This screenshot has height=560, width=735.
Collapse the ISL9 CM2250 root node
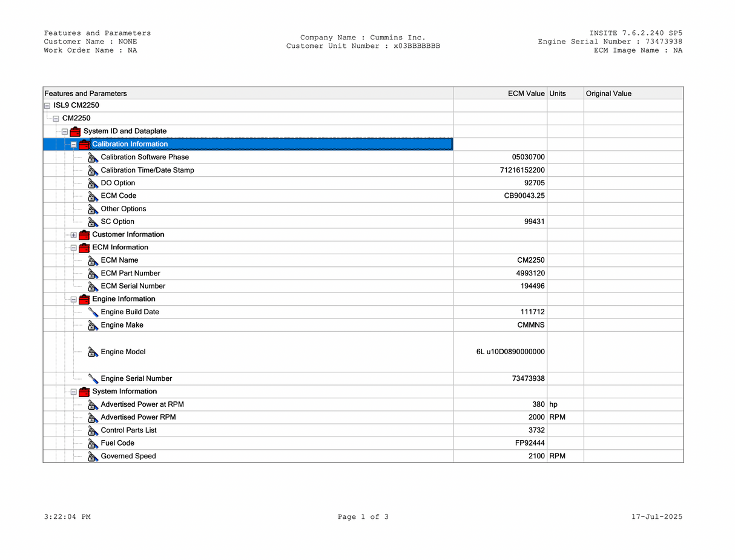coord(47,106)
